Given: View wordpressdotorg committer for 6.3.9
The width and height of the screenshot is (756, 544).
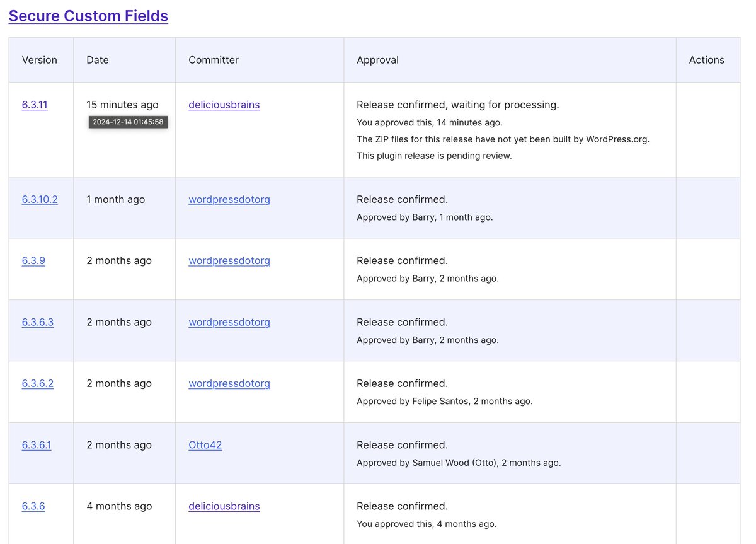Looking at the screenshot, I should (229, 260).
